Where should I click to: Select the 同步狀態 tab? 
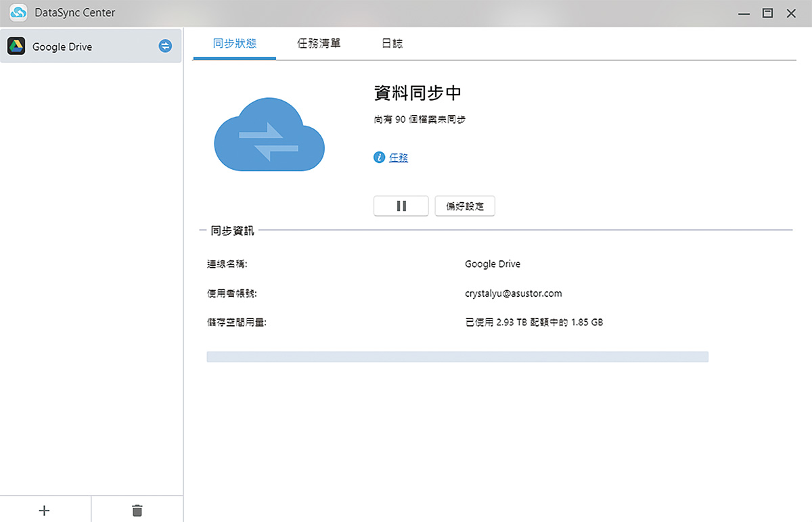pos(234,43)
